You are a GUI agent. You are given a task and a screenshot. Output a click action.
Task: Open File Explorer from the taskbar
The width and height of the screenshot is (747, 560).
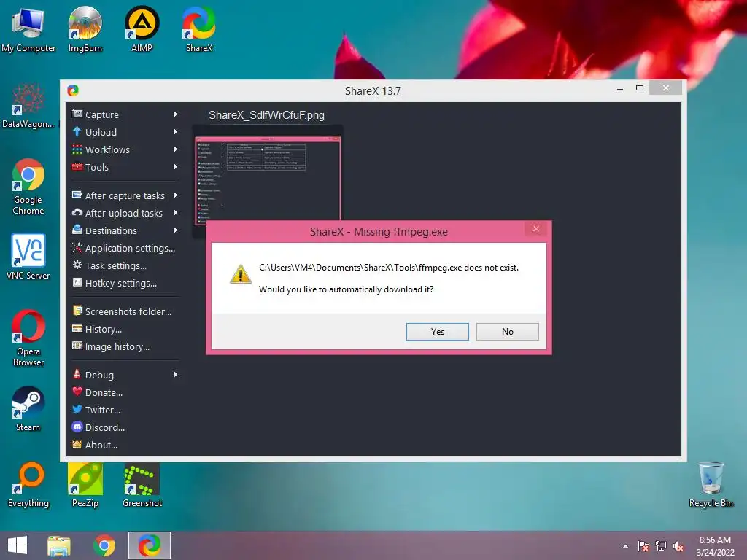(59, 545)
